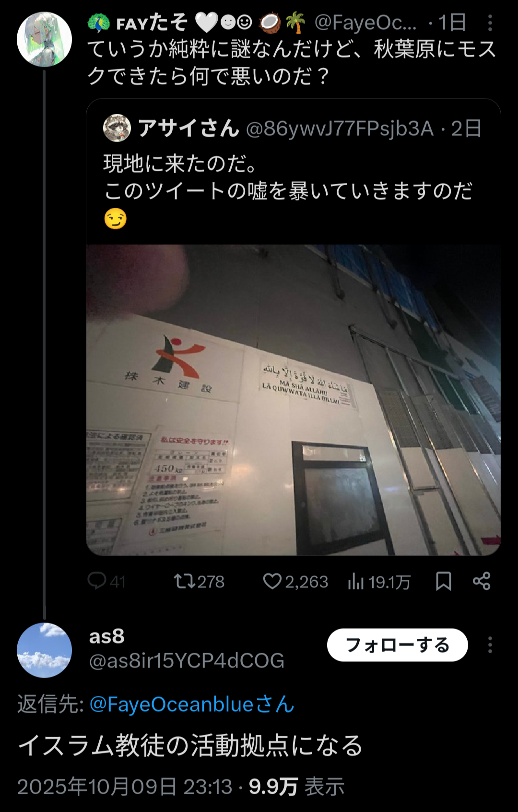
Task: Open quoted tweet construction wall photo
Action: click(x=294, y=400)
